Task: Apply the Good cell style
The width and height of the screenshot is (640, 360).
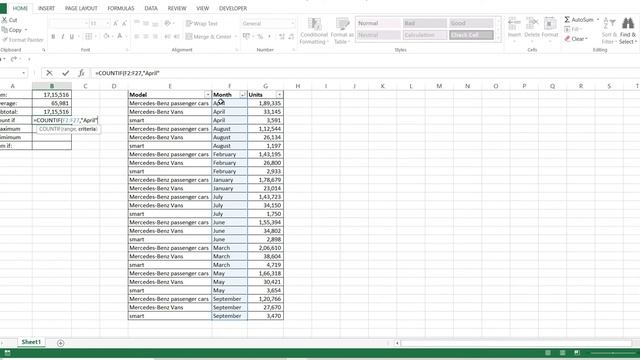Action: tap(471, 23)
